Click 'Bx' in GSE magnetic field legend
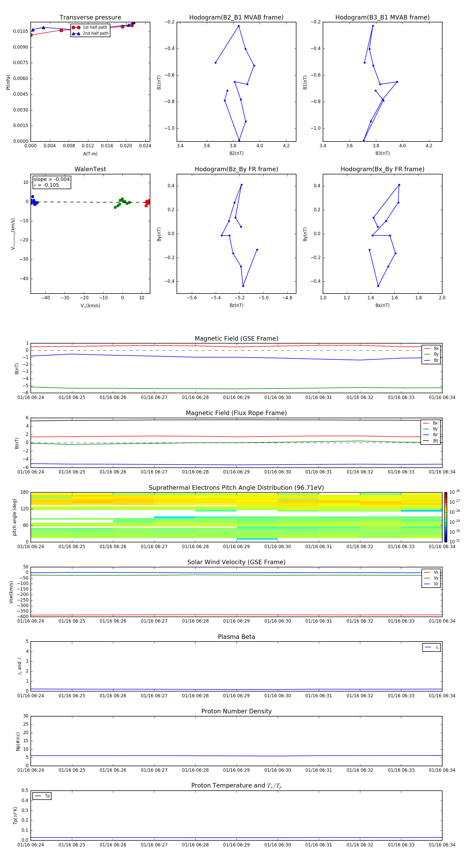The height and width of the screenshot is (868, 473). [431, 349]
